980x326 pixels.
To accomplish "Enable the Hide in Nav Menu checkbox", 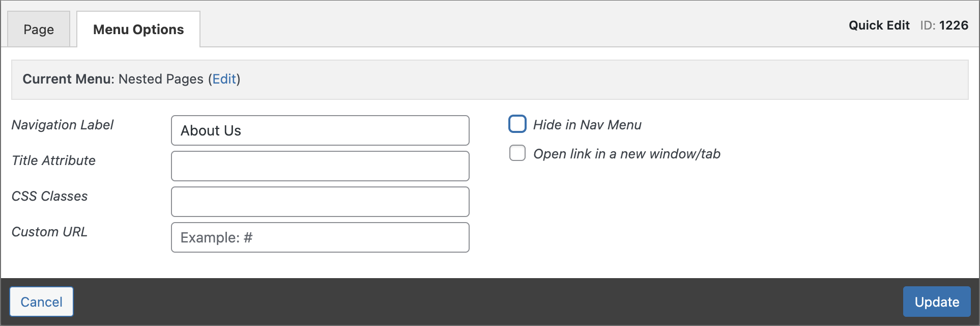I will 517,124.
